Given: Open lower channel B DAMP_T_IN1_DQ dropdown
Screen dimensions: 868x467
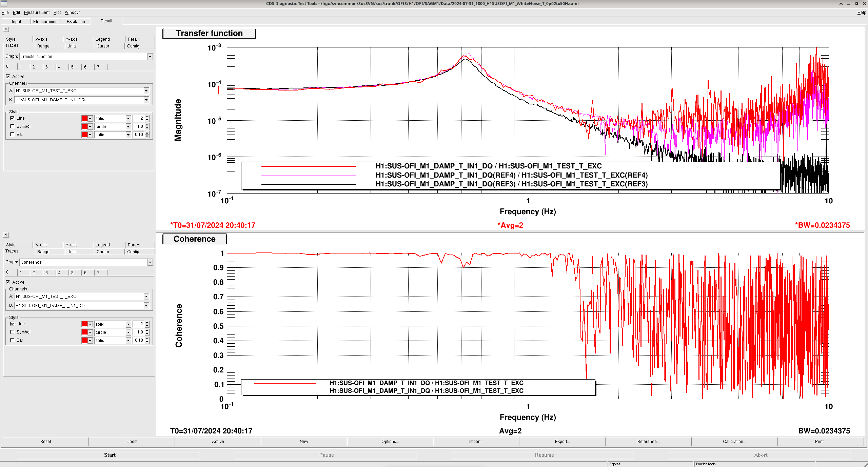Looking at the screenshot, I should pyautogui.click(x=146, y=306).
